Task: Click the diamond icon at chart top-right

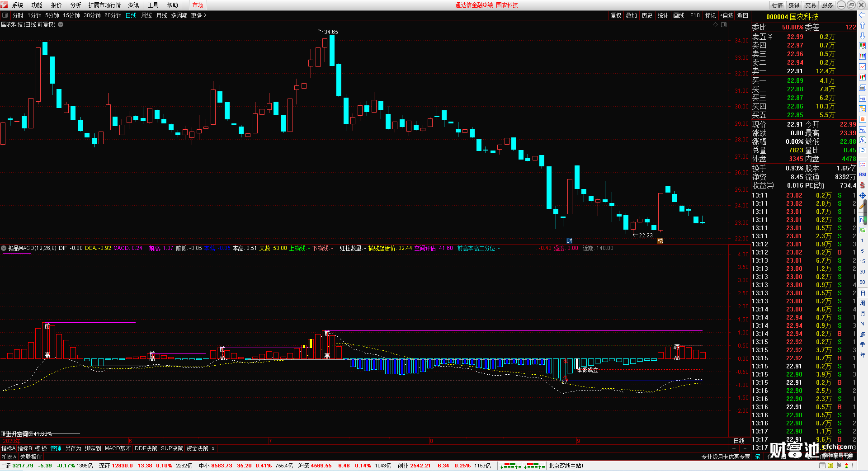Action: pyautogui.click(x=716, y=25)
